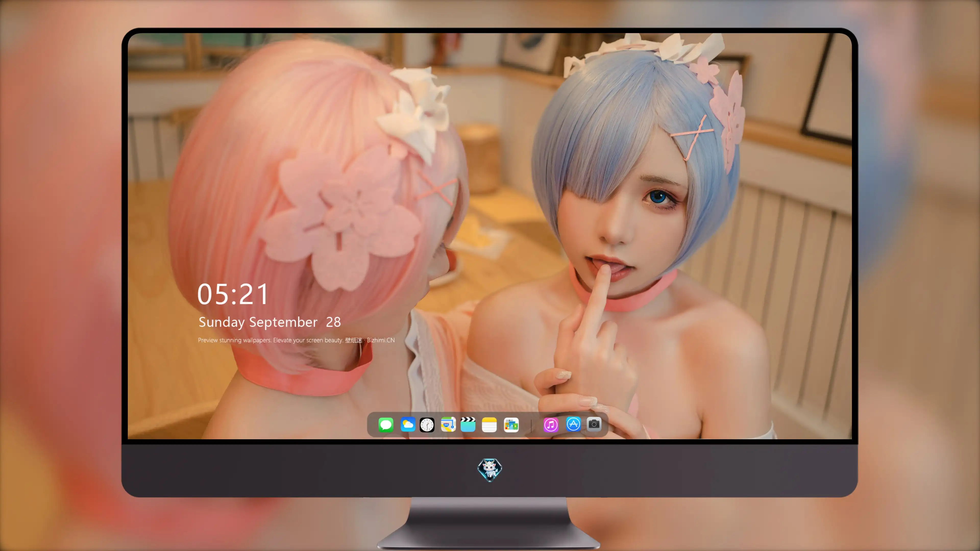Open the Camera app in the dock
This screenshot has width=980, height=551.
pos(594,424)
